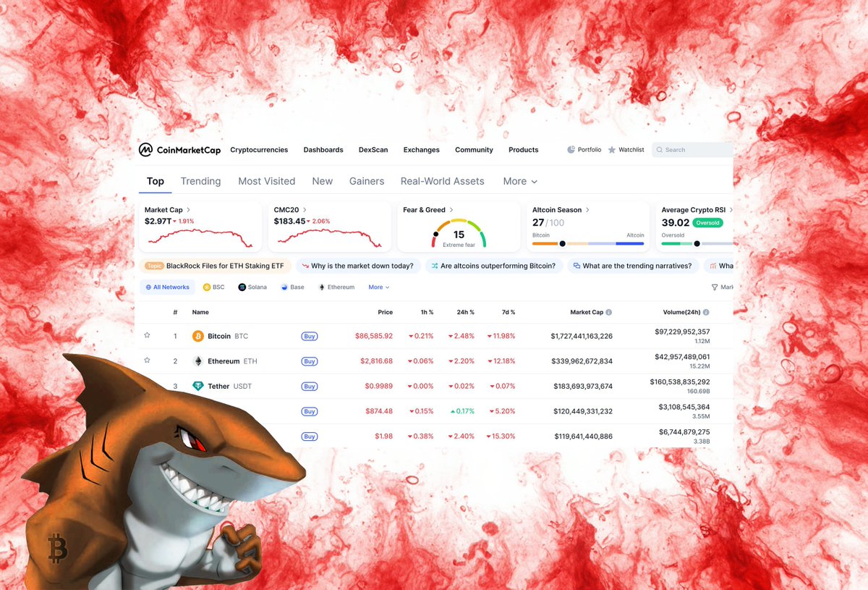The height and width of the screenshot is (590, 868).
Task: Switch to the Gainers tab
Action: click(x=367, y=182)
